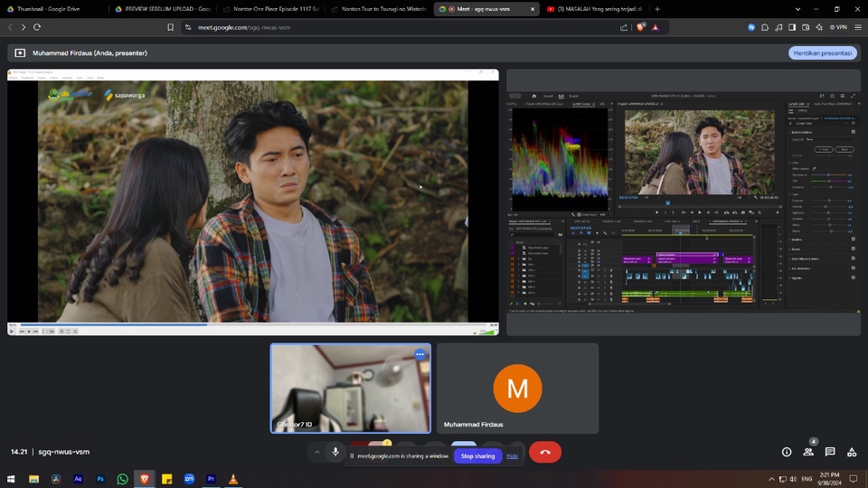The image size is (868, 488).
Task: Click Hentikan presentasi button
Action: tap(823, 53)
